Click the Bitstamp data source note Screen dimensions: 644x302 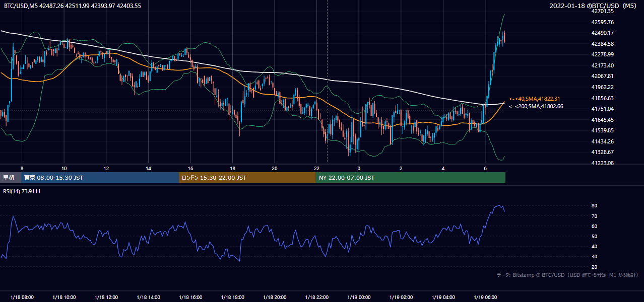click(x=567, y=275)
